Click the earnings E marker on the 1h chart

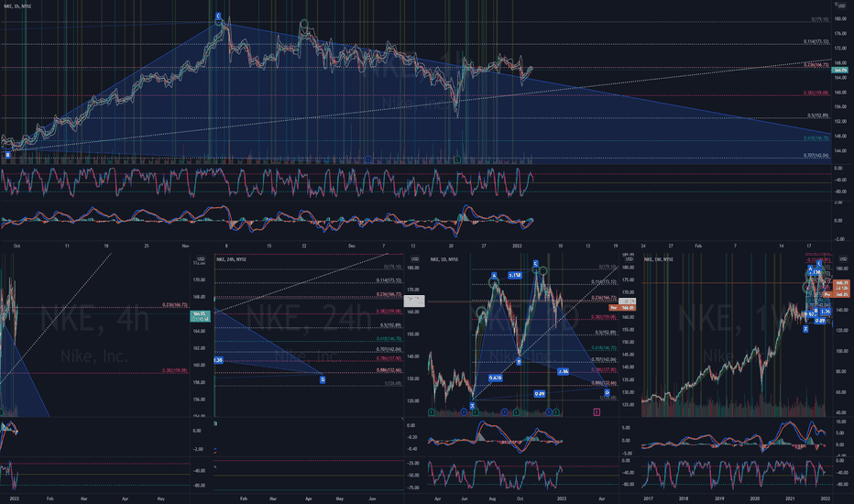(457, 159)
